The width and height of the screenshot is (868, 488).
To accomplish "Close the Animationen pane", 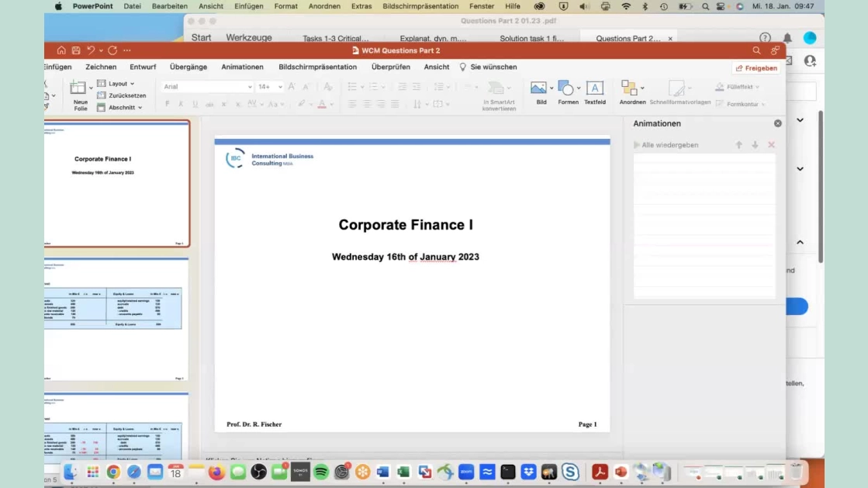I will [x=777, y=123].
